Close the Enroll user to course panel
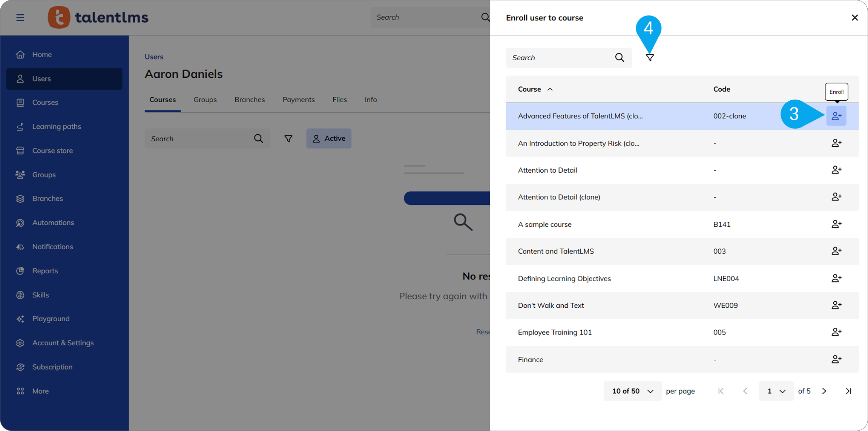 pos(854,18)
